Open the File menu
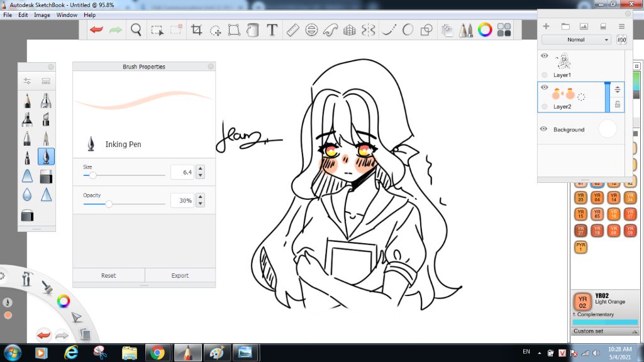644x362 pixels. tap(8, 15)
